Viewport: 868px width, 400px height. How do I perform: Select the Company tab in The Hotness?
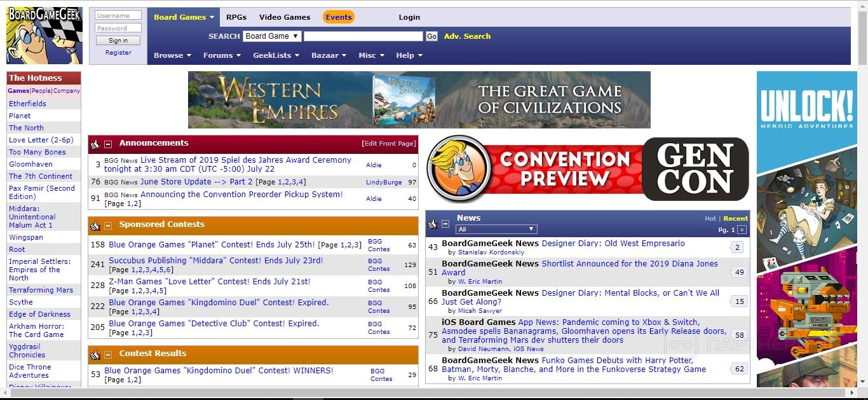[x=67, y=91]
